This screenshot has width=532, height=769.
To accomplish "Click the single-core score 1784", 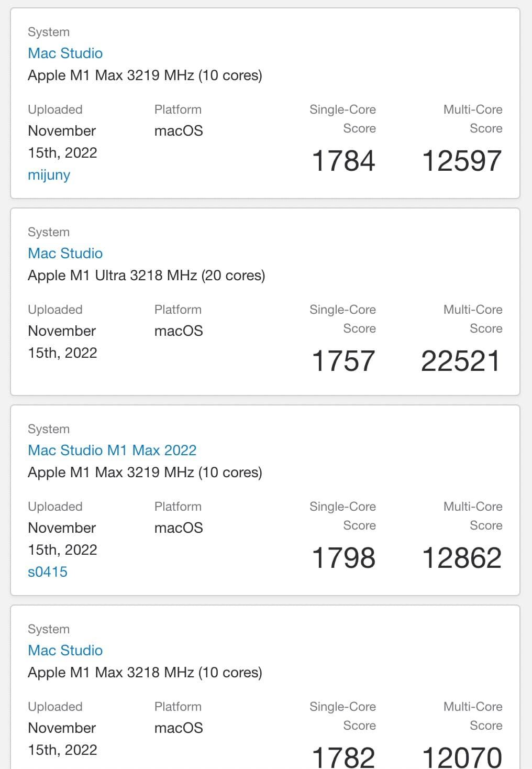I will pyautogui.click(x=343, y=160).
